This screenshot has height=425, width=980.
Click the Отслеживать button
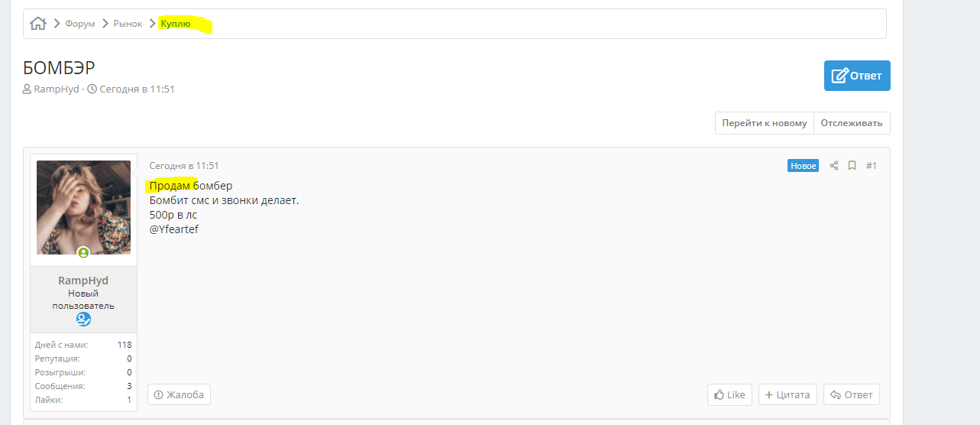(852, 123)
